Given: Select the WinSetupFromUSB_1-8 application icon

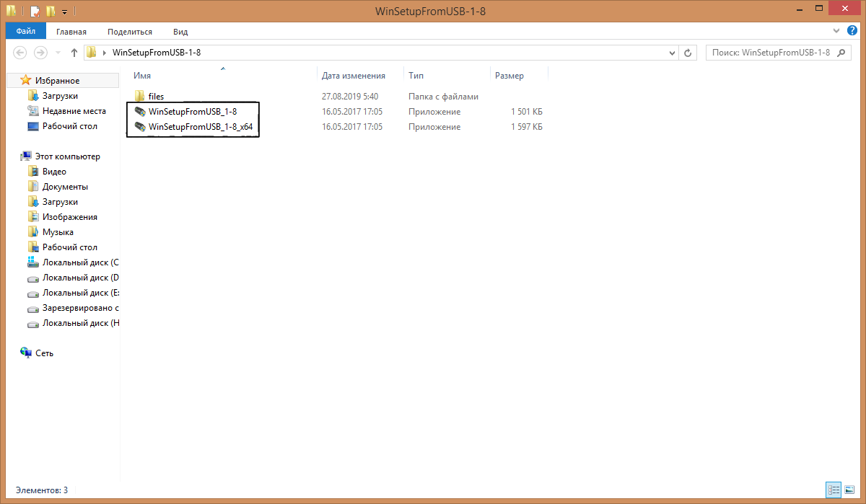Looking at the screenshot, I should point(140,112).
